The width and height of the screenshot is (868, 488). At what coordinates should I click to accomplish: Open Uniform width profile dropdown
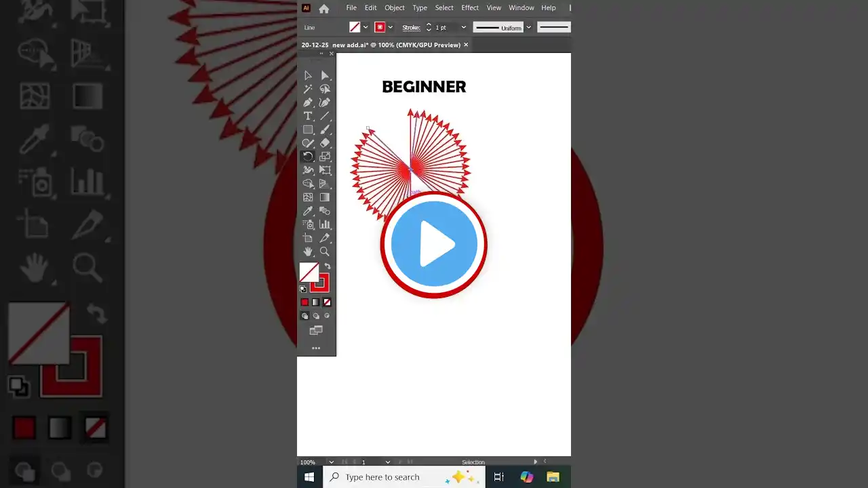point(529,28)
